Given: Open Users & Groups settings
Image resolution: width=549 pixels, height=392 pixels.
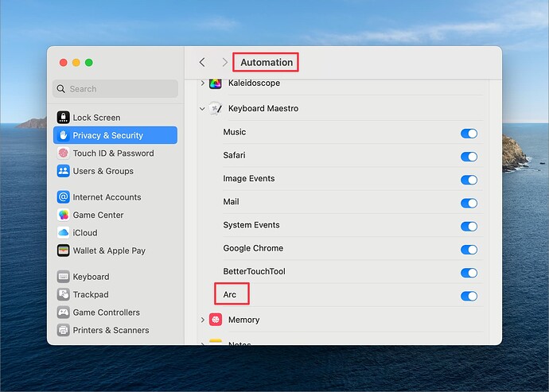Looking at the screenshot, I should 115,171.
